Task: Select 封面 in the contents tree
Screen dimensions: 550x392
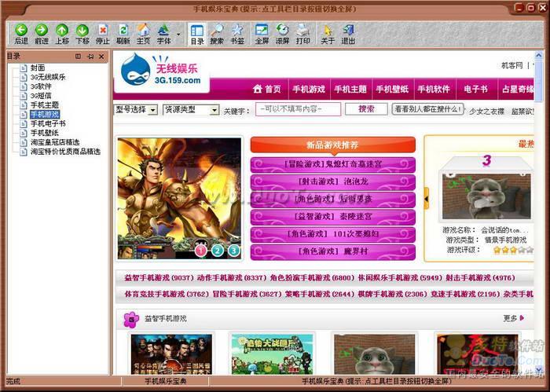Action: [38, 68]
